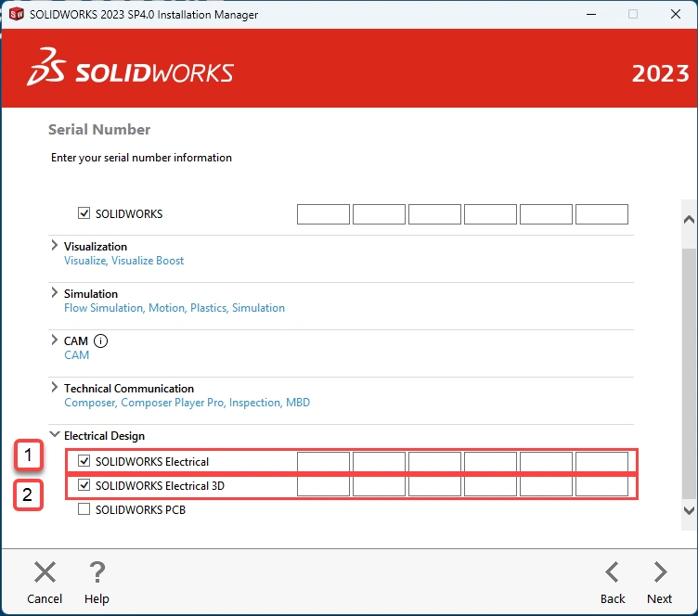Click the Electrical Design title
The image size is (698, 616).
point(104,436)
